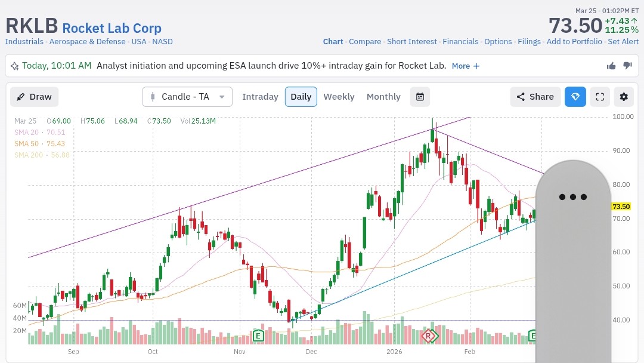644x363 pixels.
Task: Open the Options page
Action: [x=498, y=42]
